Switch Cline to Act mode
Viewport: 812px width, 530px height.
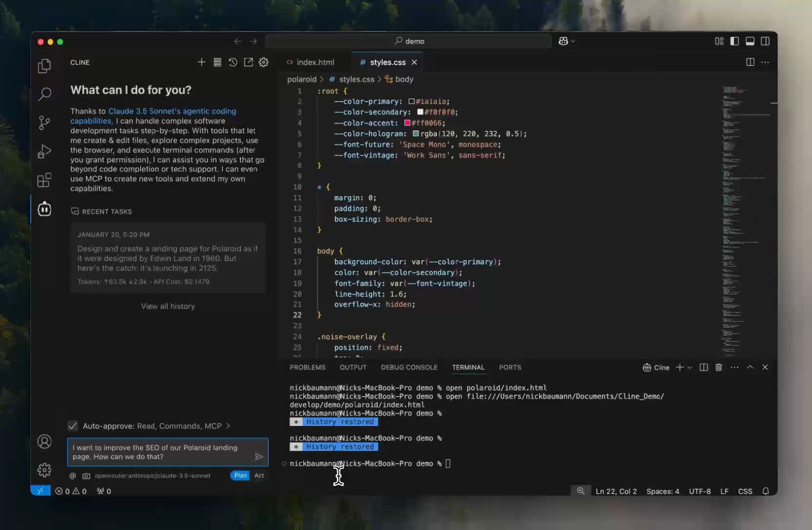click(259, 476)
